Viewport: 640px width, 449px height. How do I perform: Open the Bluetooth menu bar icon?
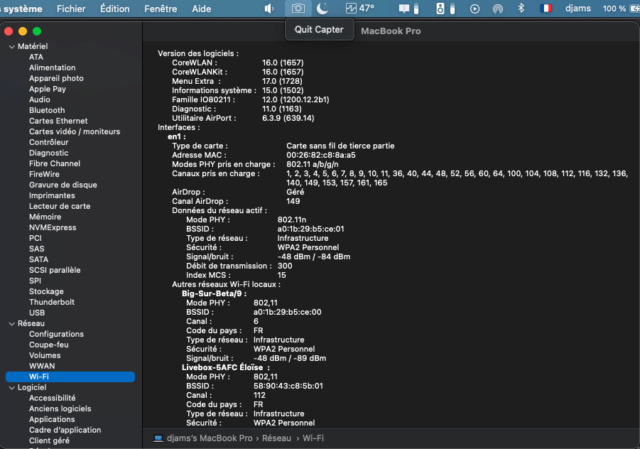pyautogui.click(x=521, y=8)
